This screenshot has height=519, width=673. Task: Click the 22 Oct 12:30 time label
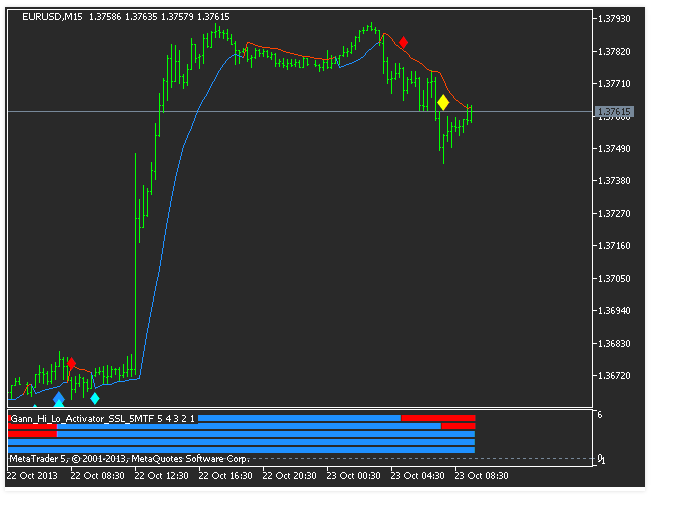[161, 476]
